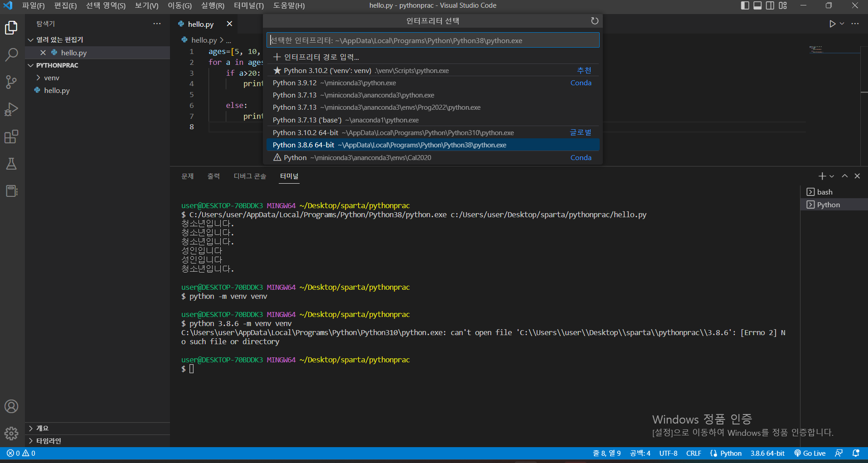This screenshot has width=868, height=463.
Task: Expand the timeline section
Action: point(97,441)
